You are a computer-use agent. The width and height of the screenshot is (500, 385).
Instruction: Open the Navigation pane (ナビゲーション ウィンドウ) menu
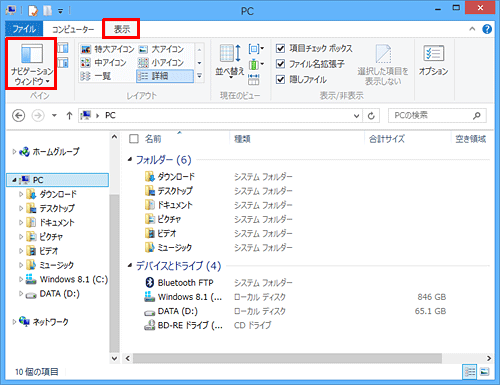click(32, 64)
